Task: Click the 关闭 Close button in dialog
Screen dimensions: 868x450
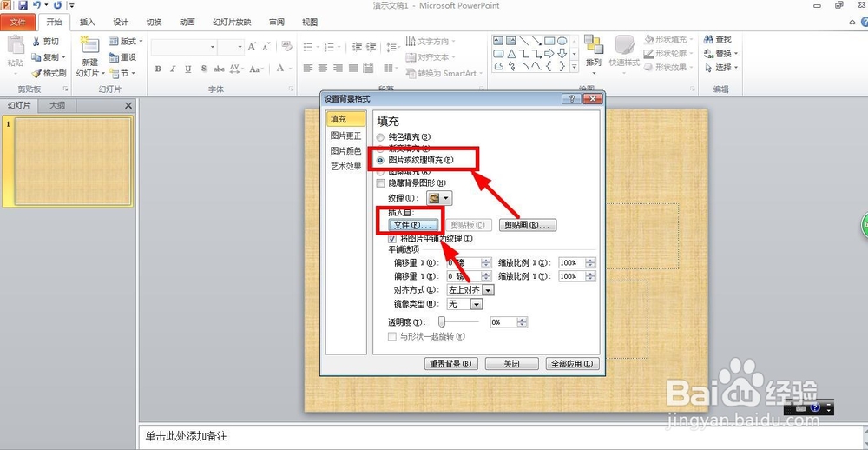Action: [511, 364]
